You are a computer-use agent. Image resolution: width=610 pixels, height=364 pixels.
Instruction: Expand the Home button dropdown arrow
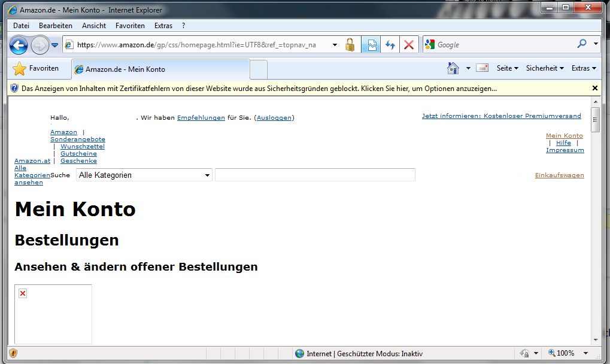pos(468,68)
